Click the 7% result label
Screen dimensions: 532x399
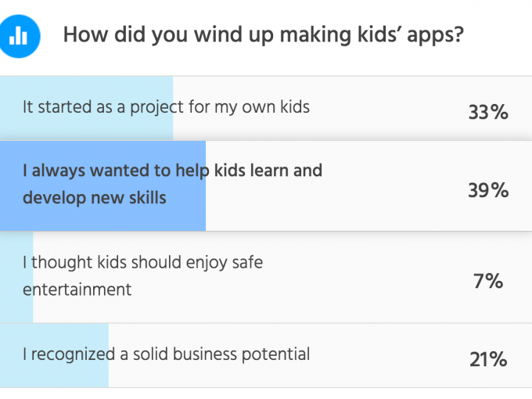488,281
